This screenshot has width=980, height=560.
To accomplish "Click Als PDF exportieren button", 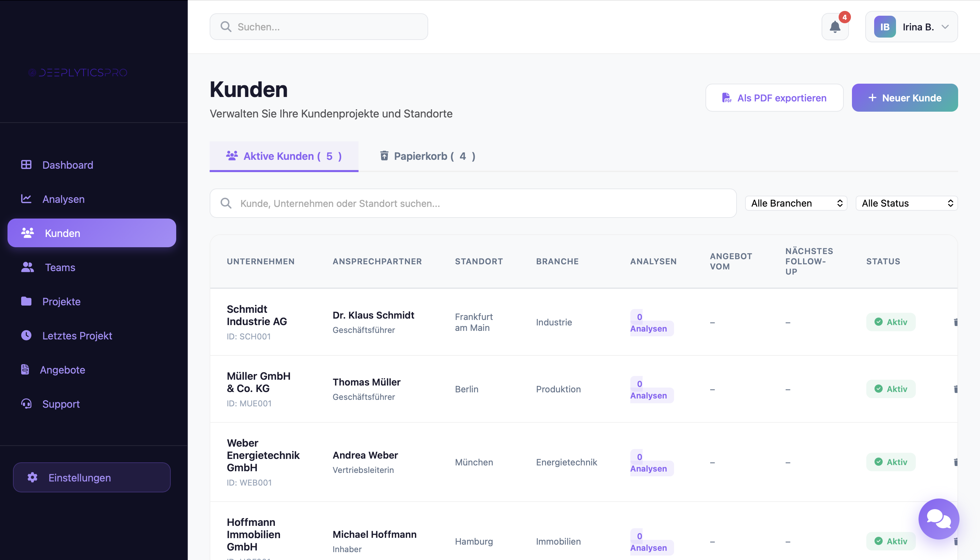I will click(x=774, y=98).
